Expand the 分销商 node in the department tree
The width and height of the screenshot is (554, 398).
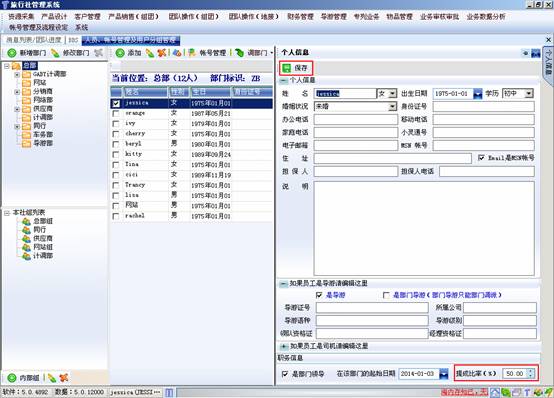click(x=17, y=92)
